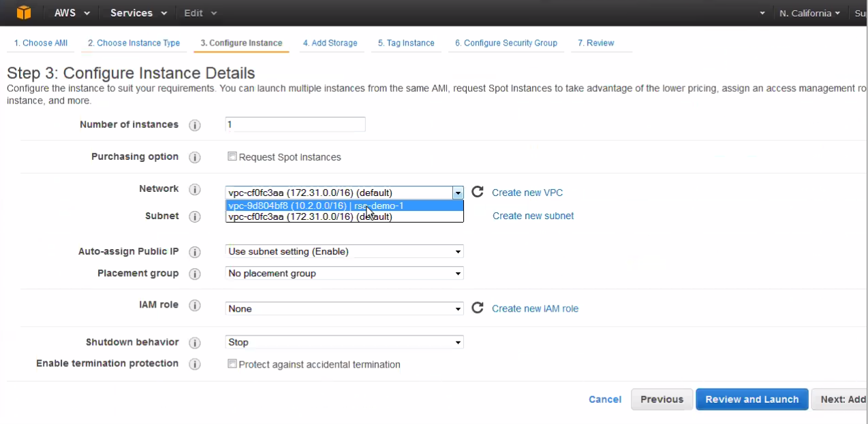Expand the Shutdown behavior dropdown
This screenshot has height=424, width=868.
(x=344, y=342)
